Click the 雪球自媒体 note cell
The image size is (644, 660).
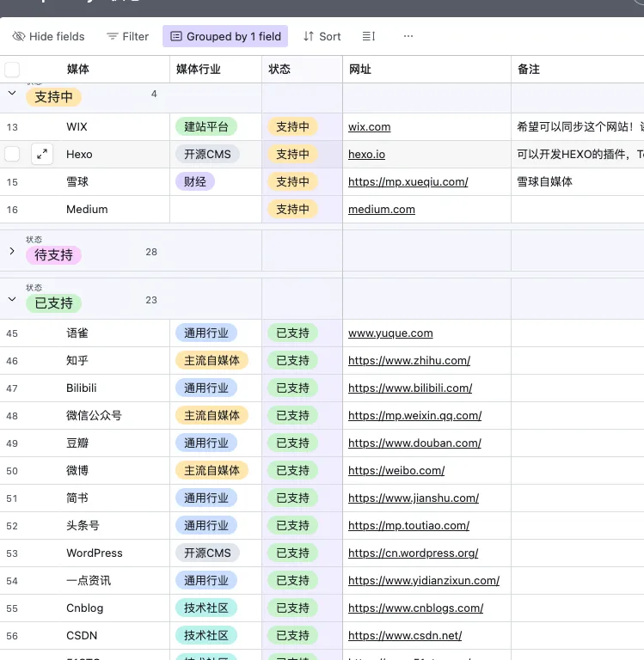tap(578, 182)
